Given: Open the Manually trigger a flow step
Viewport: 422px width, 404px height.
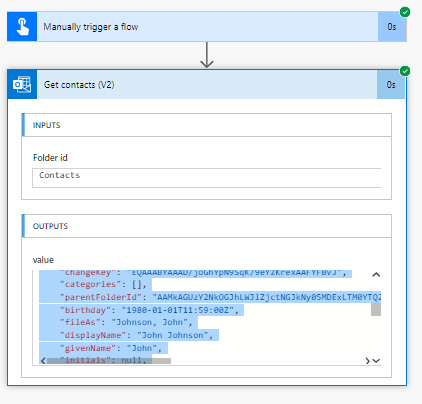Looking at the screenshot, I should 207,27.
